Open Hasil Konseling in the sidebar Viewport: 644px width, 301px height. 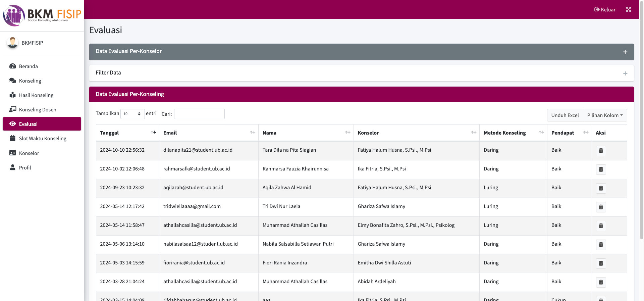point(42,95)
